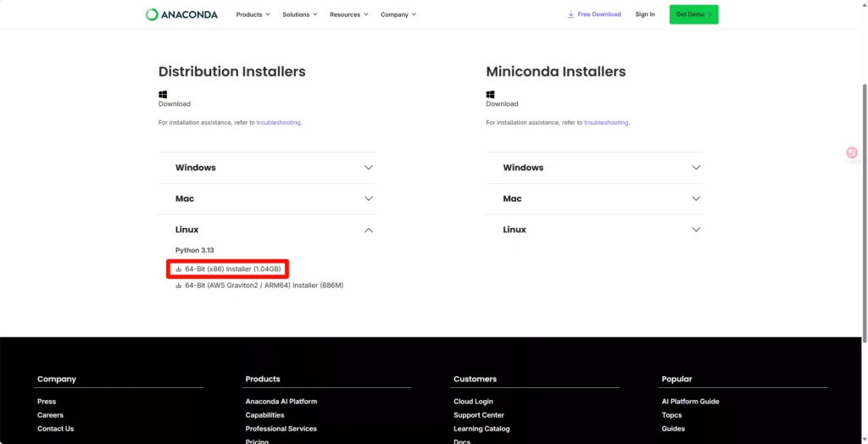Viewport: 868px width, 444px height.
Task: Click the Free Download arrow icon in header
Action: click(x=571, y=14)
